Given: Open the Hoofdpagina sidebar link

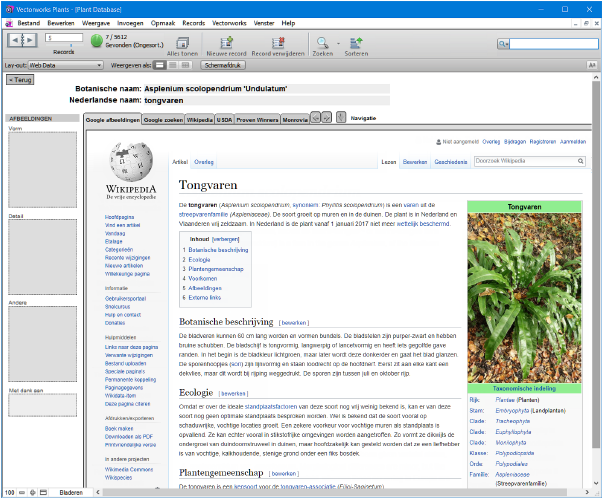Looking at the screenshot, I should pos(120,217).
